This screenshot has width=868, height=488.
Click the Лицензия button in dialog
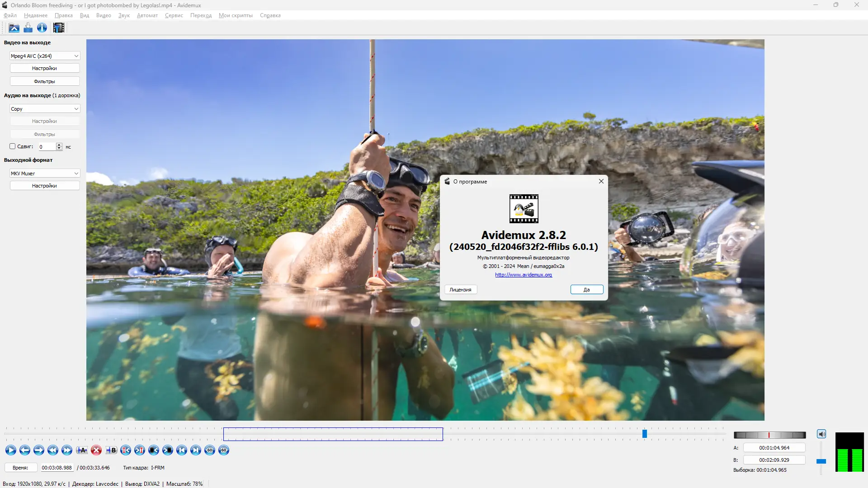click(x=460, y=290)
